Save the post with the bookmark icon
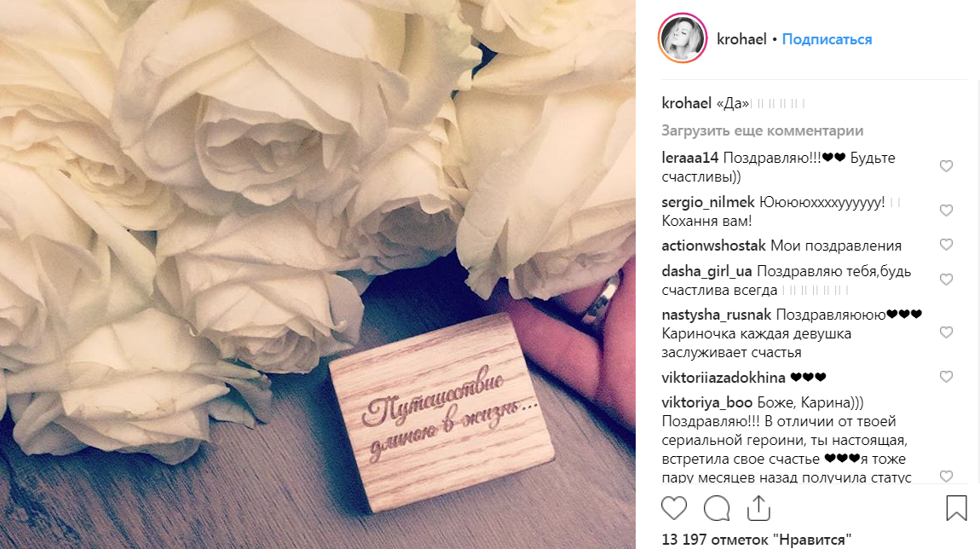Viewport: 980px width, 549px height. tap(956, 508)
